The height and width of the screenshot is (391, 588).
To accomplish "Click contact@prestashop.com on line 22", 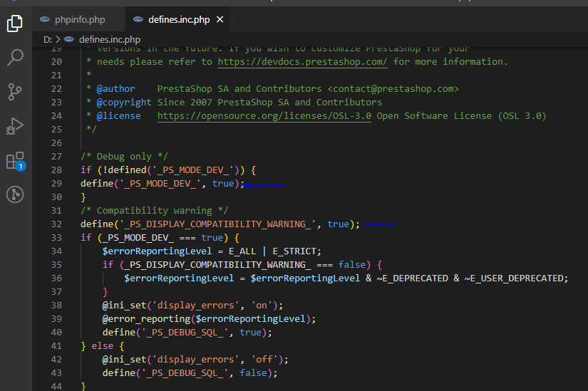I will click(393, 89).
